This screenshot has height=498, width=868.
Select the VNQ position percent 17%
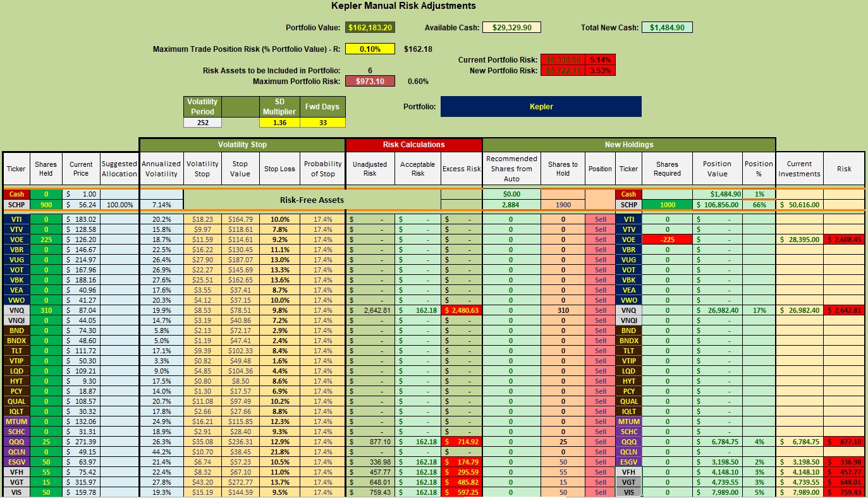pyautogui.click(x=759, y=310)
